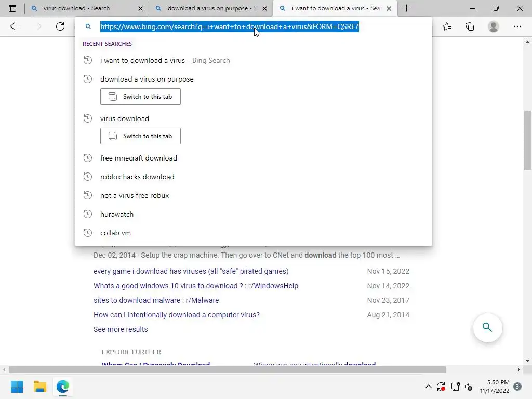
Task: Close the 'virus download' tab
Action: (x=140, y=8)
